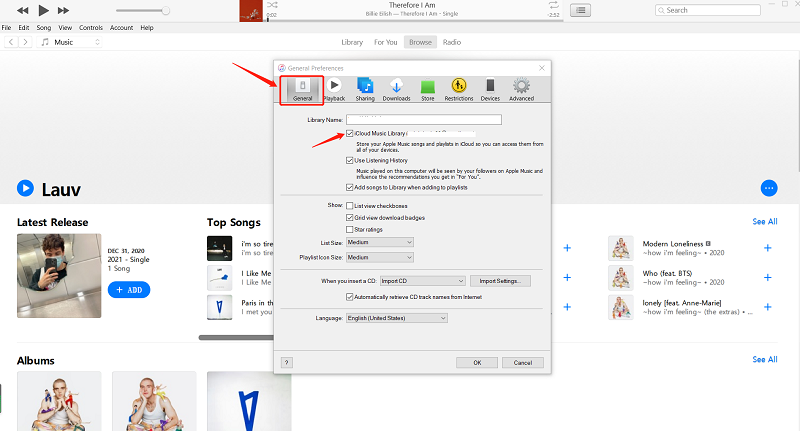Switch to the For You tab
Viewport: 800px width, 431px height.
pyautogui.click(x=385, y=42)
